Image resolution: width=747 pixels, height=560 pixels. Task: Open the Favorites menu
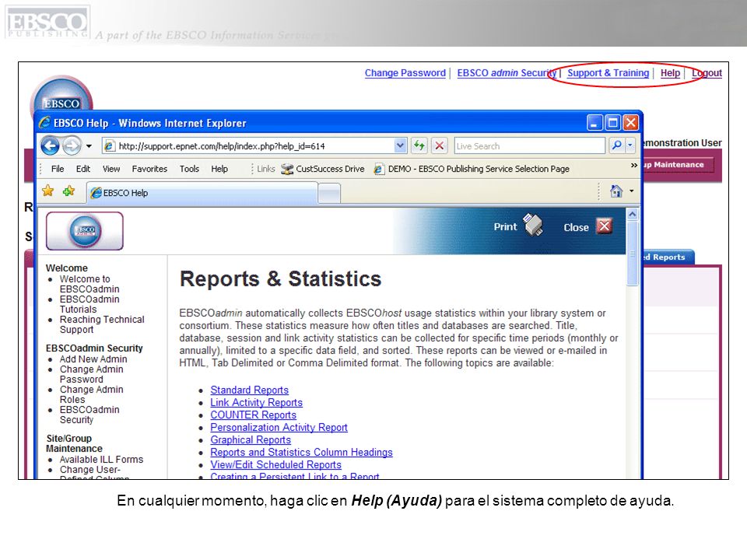[x=149, y=169]
